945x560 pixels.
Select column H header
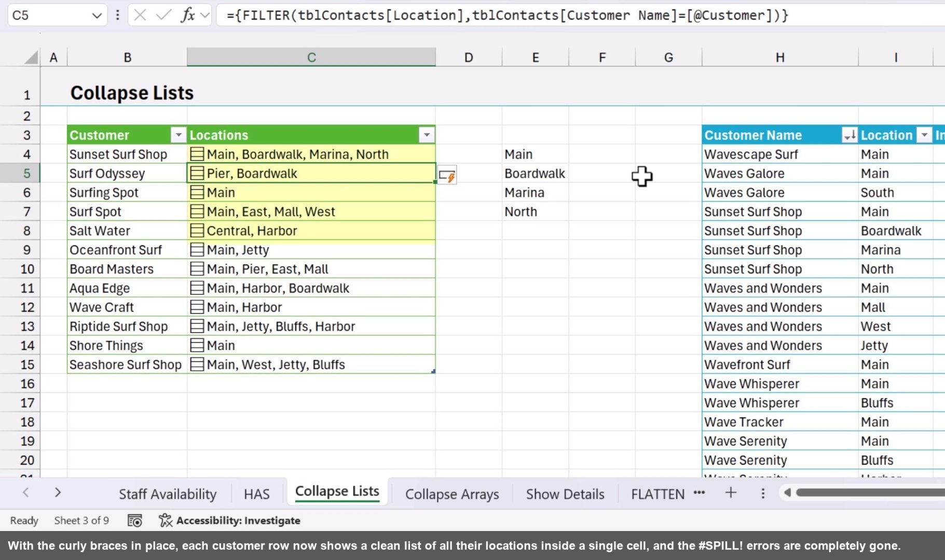780,57
